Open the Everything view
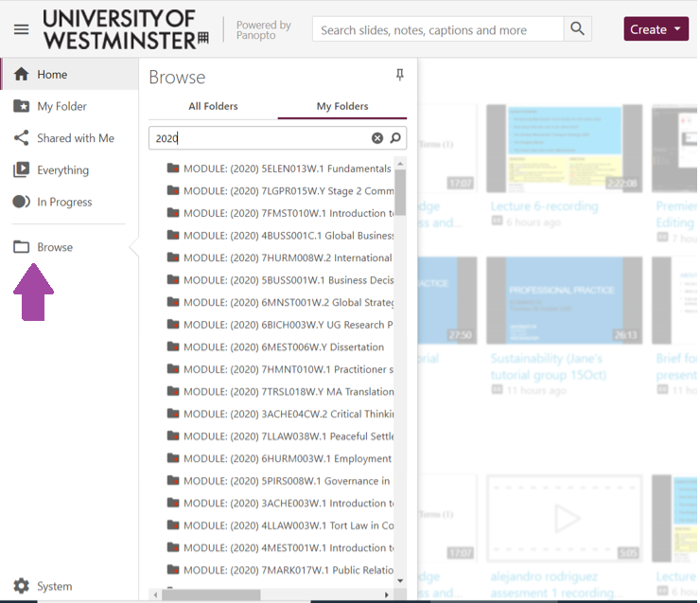This screenshot has height=603, width=700. [62, 170]
